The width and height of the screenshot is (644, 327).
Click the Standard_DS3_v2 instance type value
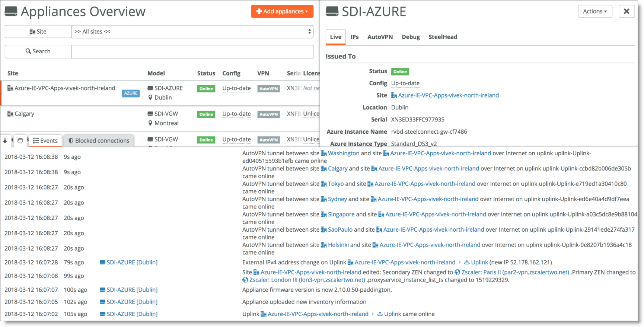click(x=414, y=144)
